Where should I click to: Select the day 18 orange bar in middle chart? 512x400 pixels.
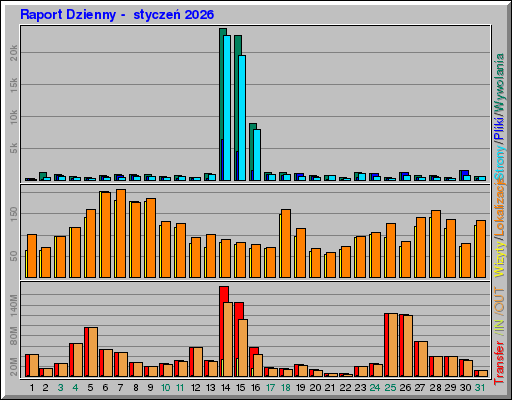click(286, 243)
